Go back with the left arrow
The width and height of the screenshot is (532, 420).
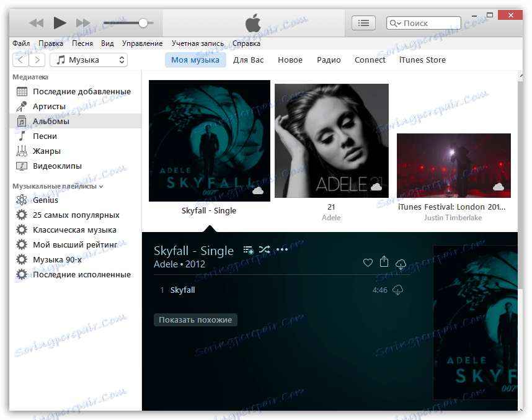[x=20, y=60]
